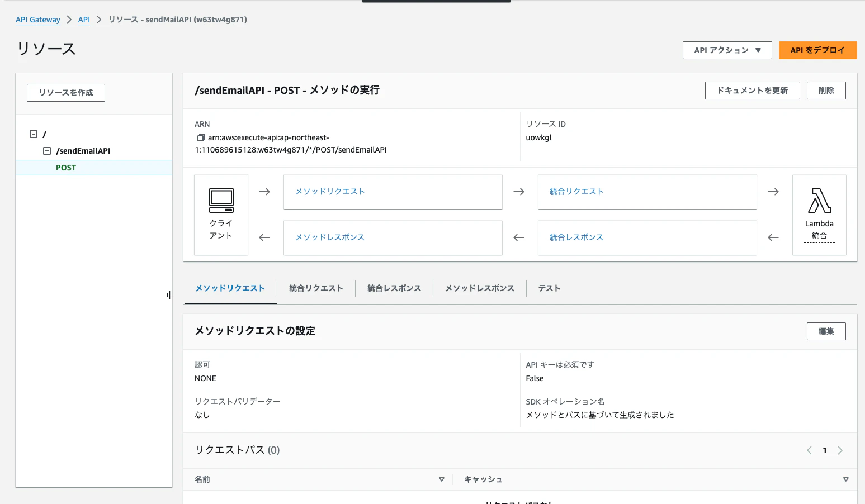Open the テスト tab
Viewport: 865px width, 504px height.
pos(549,288)
